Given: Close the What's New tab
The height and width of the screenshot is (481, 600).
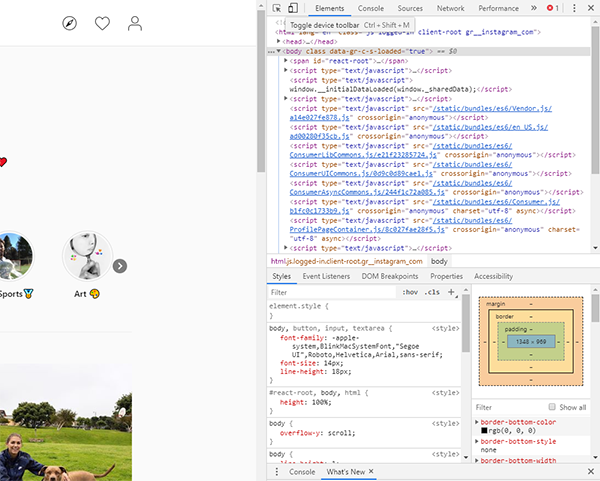Looking at the screenshot, I should (x=371, y=471).
